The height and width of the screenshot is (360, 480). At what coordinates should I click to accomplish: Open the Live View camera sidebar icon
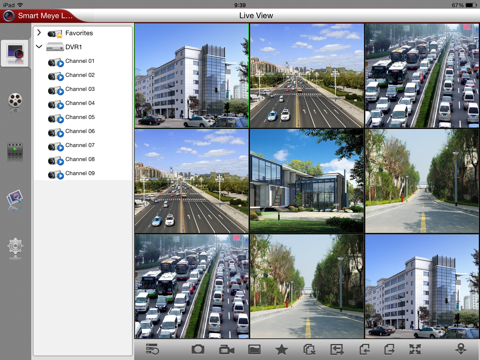click(15, 53)
